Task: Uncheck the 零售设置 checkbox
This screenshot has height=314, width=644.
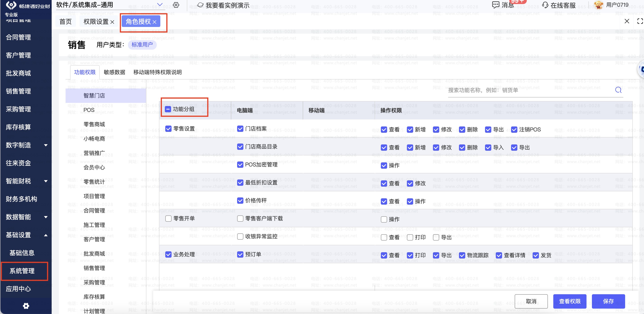Action: 168,129
